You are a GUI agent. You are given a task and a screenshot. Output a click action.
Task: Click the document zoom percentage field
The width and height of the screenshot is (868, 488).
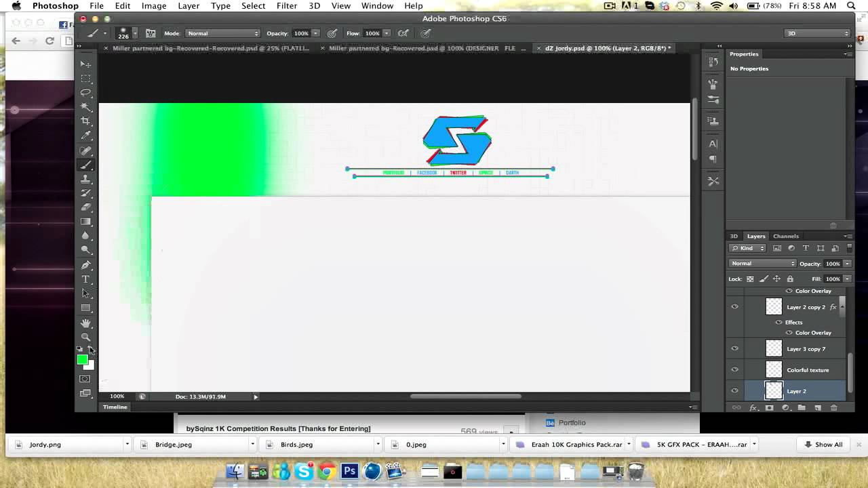pos(117,396)
